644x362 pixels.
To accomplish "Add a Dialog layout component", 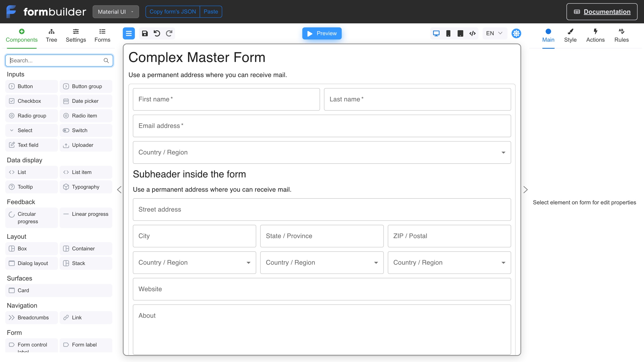I will [x=31, y=263].
